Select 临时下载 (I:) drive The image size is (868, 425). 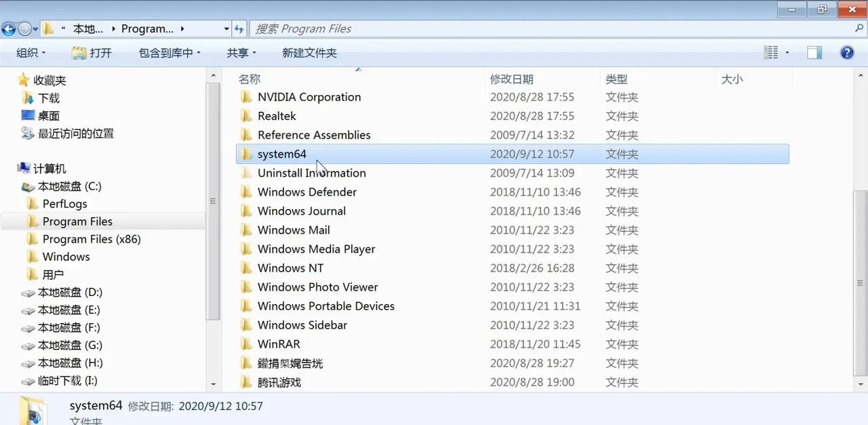tap(60, 380)
